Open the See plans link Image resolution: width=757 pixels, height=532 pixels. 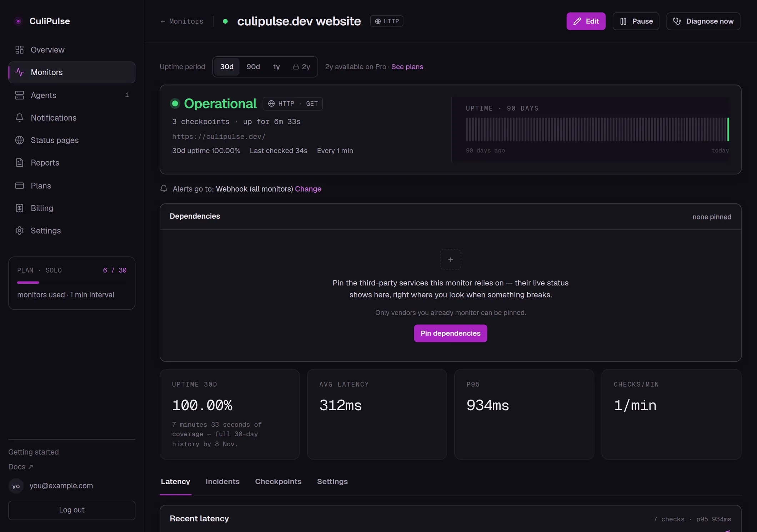(x=407, y=67)
